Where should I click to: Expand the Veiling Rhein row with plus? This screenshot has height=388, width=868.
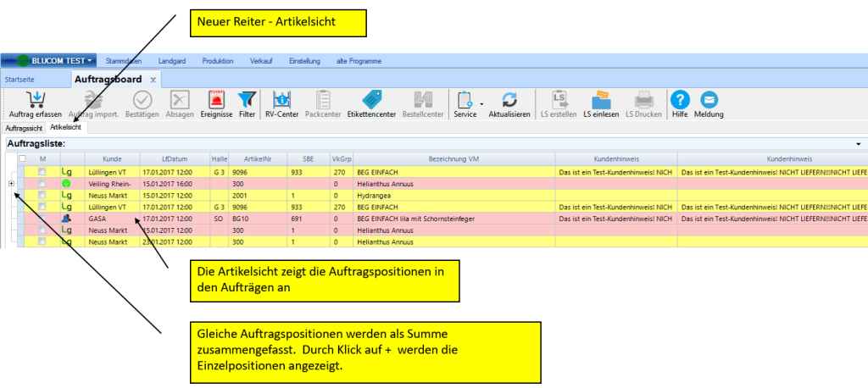(9, 183)
